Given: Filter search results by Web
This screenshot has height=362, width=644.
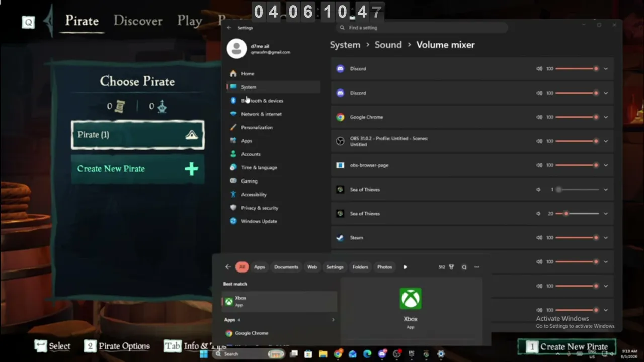Looking at the screenshot, I should point(312,267).
